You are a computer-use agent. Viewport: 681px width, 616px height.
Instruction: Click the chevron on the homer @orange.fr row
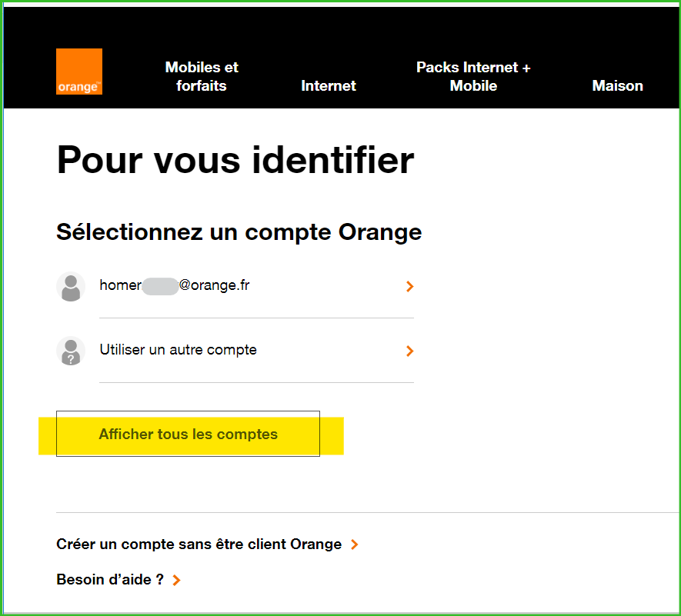pyautogui.click(x=409, y=287)
